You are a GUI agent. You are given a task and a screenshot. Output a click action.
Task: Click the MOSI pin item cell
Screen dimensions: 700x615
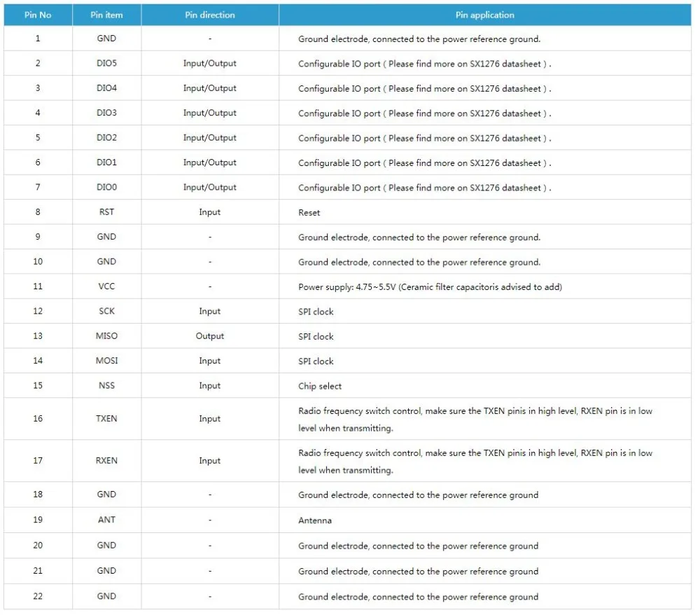click(x=106, y=361)
